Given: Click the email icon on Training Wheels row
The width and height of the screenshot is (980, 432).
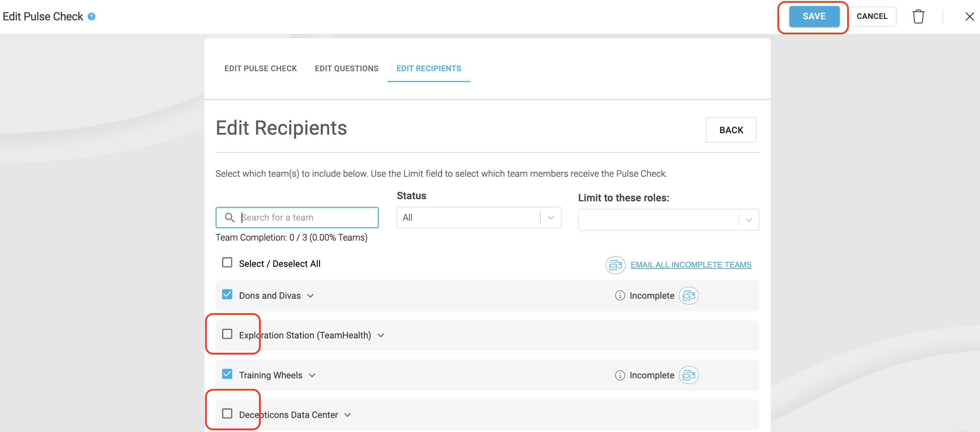Looking at the screenshot, I should (x=689, y=375).
